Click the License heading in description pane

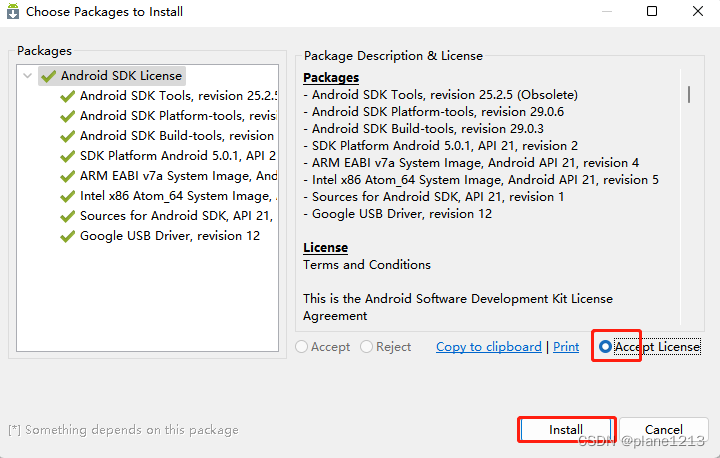tap(325, 248)
